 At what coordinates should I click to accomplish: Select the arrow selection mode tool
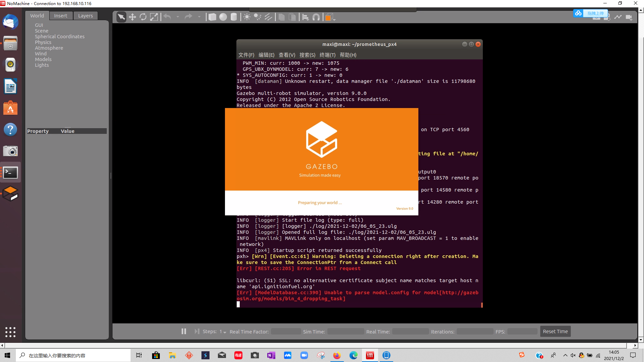click(121, 17)
